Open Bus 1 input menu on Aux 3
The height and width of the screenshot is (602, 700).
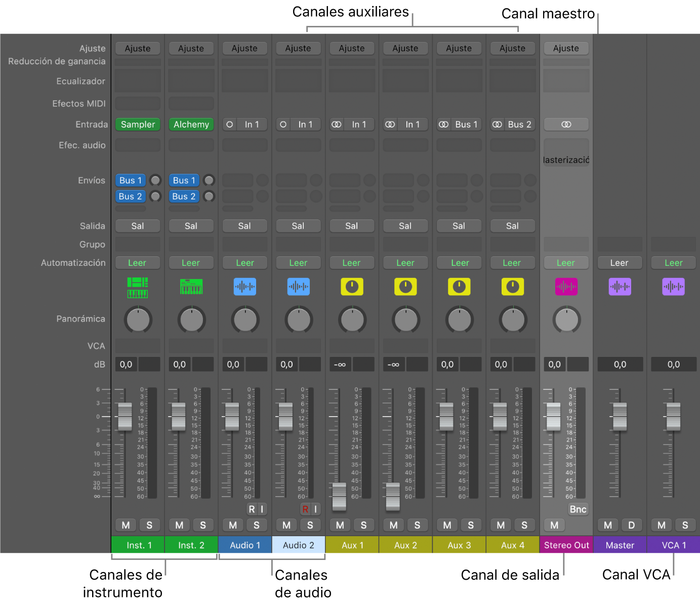tap(466, 125)
